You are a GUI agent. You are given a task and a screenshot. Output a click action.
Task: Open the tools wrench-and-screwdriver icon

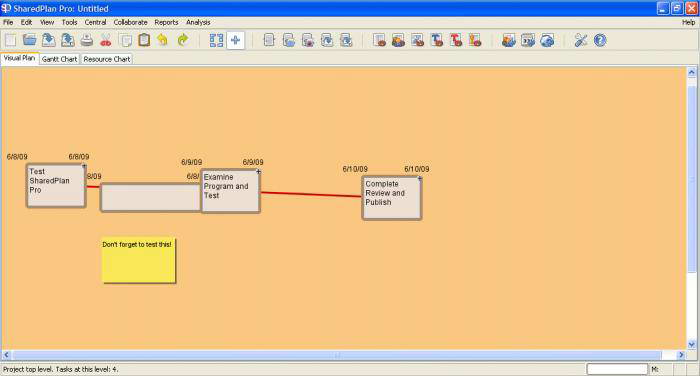pyautogui.click(x=580, y=40)
